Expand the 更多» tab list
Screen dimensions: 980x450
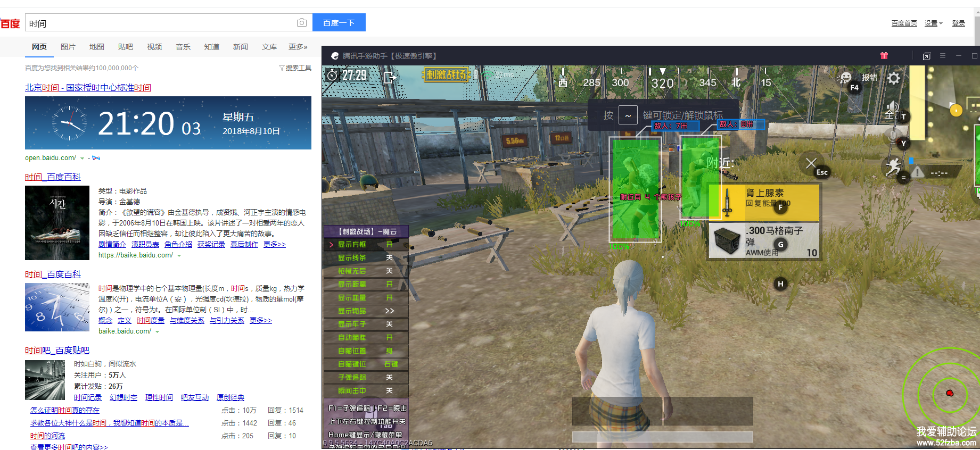298,47
